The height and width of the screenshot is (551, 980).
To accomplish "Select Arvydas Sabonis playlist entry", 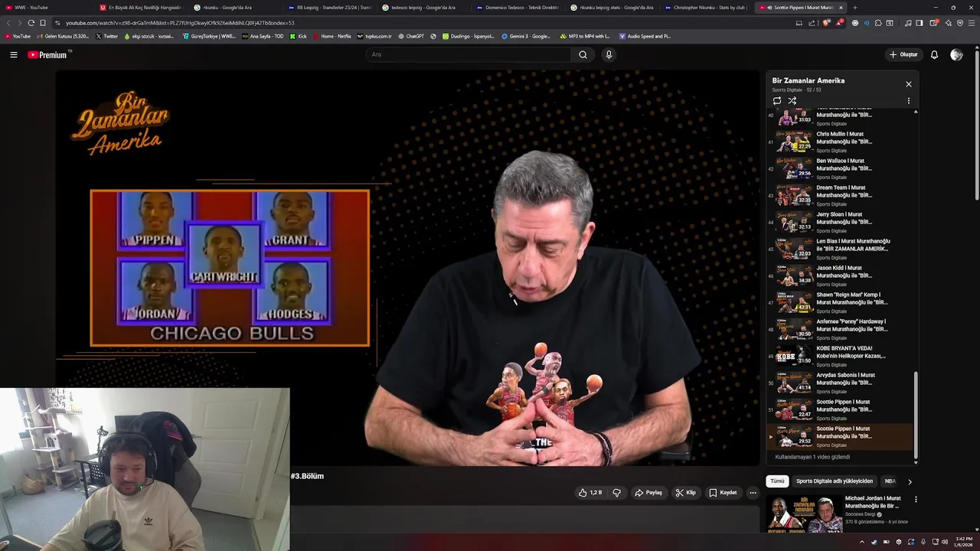I will pos(841,383).
